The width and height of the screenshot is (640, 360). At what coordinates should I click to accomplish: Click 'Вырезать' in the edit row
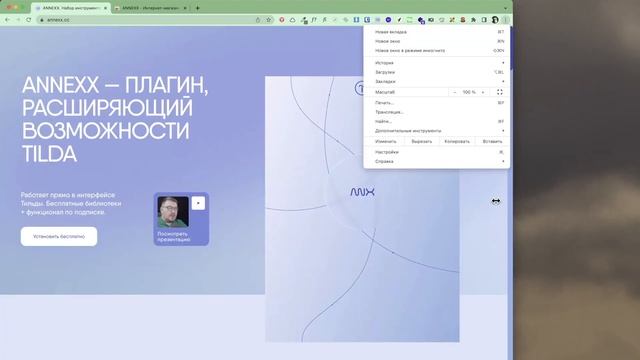[x=422, y=141]
